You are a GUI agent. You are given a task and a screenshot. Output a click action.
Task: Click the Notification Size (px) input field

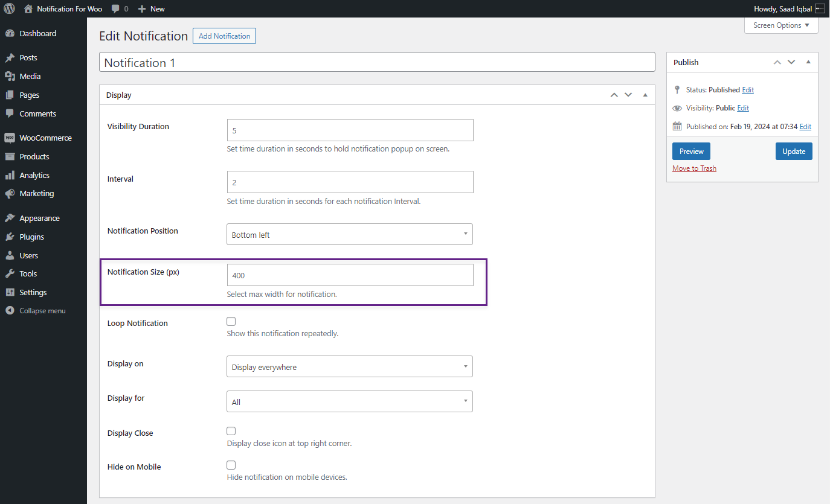pyautogui.click(x=350, y=275)
